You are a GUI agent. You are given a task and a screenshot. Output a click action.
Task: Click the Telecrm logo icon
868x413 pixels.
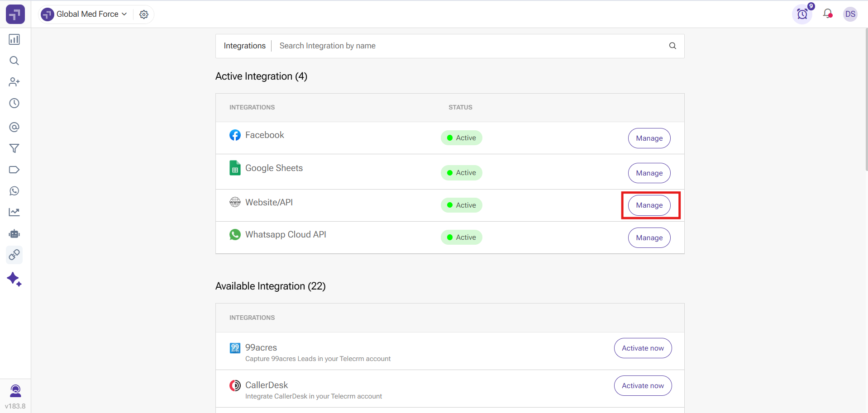click(x=15, y=14)
